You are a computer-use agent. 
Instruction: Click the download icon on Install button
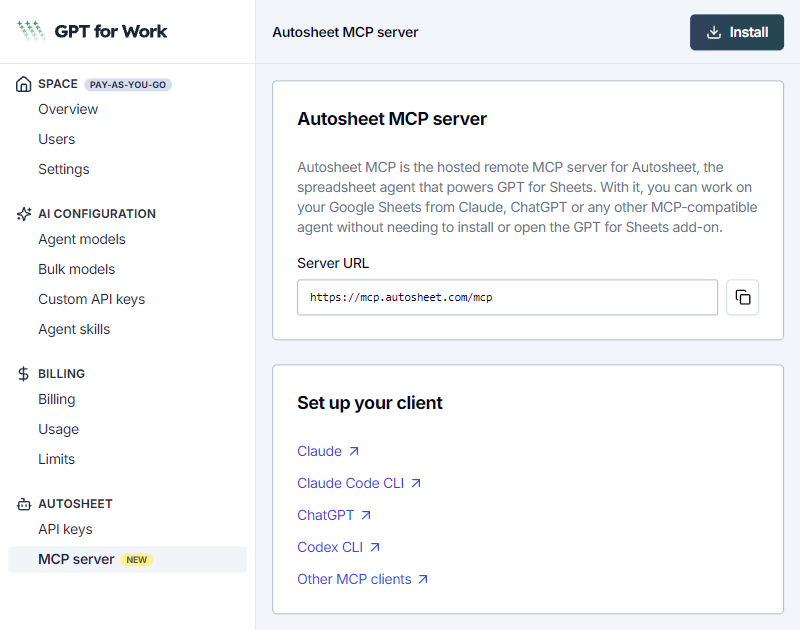point(714,32)
